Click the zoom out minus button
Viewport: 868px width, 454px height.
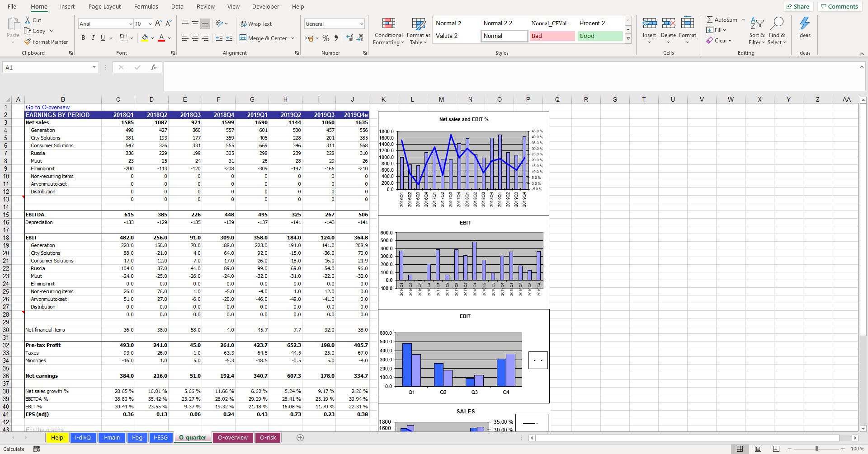[790, 449]
